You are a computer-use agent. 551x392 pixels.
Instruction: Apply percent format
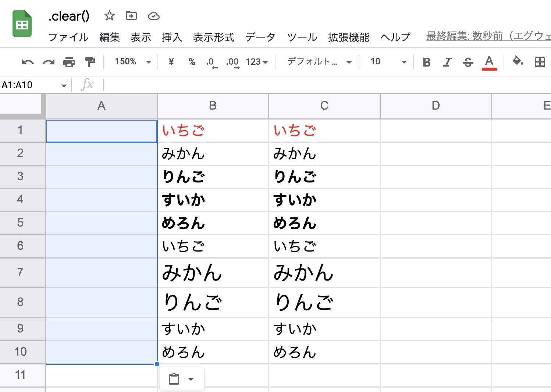(x=192, y=62)
